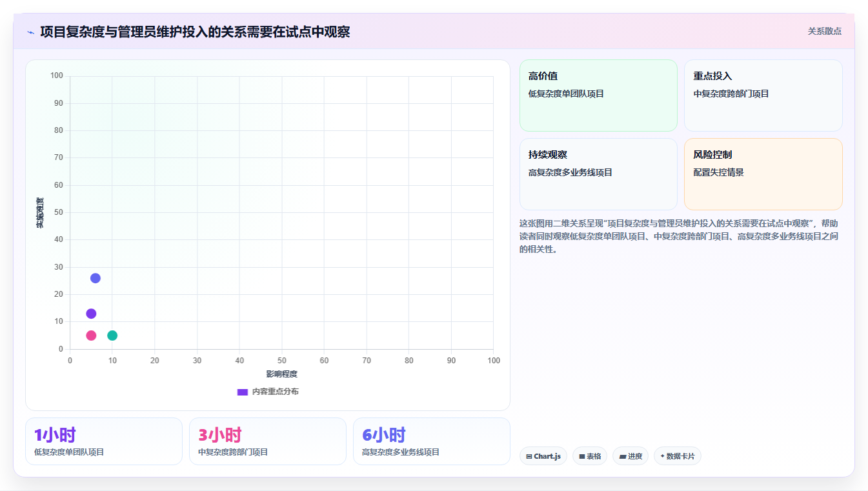Screen dimensions: 868x491
Task: Select the purple scatter point near 13
Action: pos(91,314)
